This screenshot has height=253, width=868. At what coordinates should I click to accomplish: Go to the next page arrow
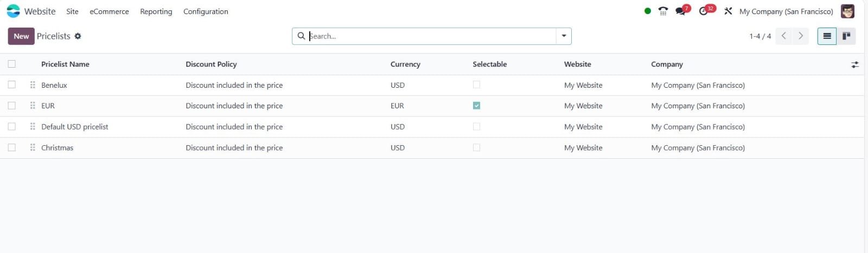(x=800, y=36)
